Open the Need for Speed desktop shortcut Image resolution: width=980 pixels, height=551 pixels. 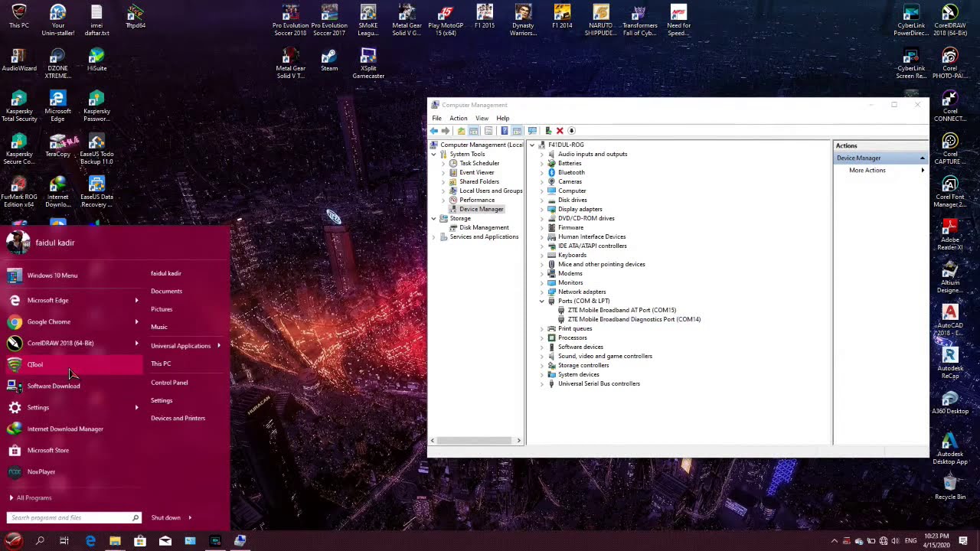coord(678,20)
